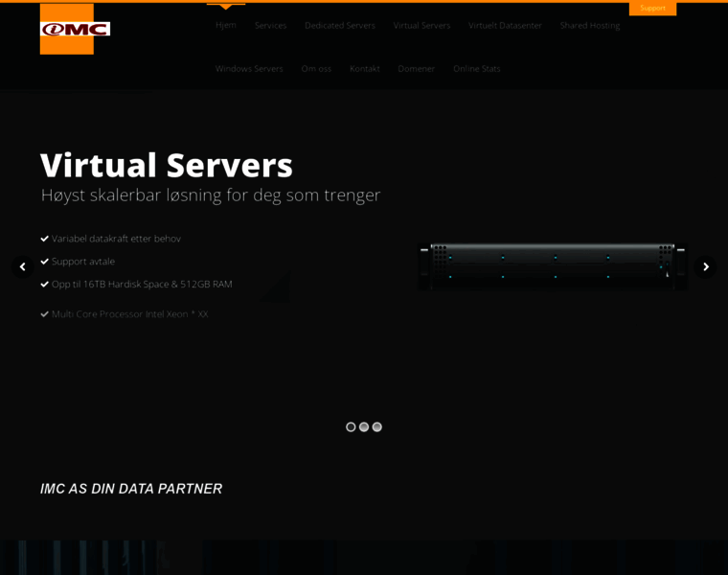The width and height of the screenshot is (728, 575).
Task: Click the server rack image
Action: pos(553,265)
